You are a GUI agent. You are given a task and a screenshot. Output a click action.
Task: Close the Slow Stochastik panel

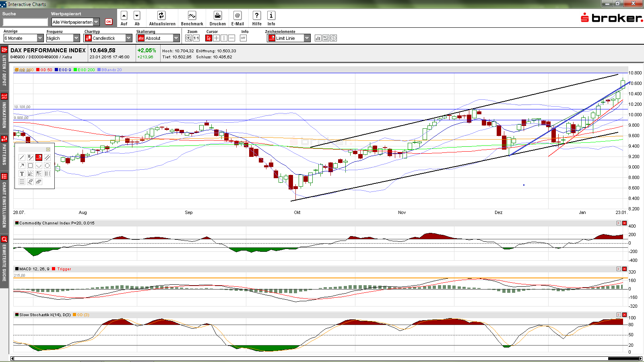pos(625,315)
